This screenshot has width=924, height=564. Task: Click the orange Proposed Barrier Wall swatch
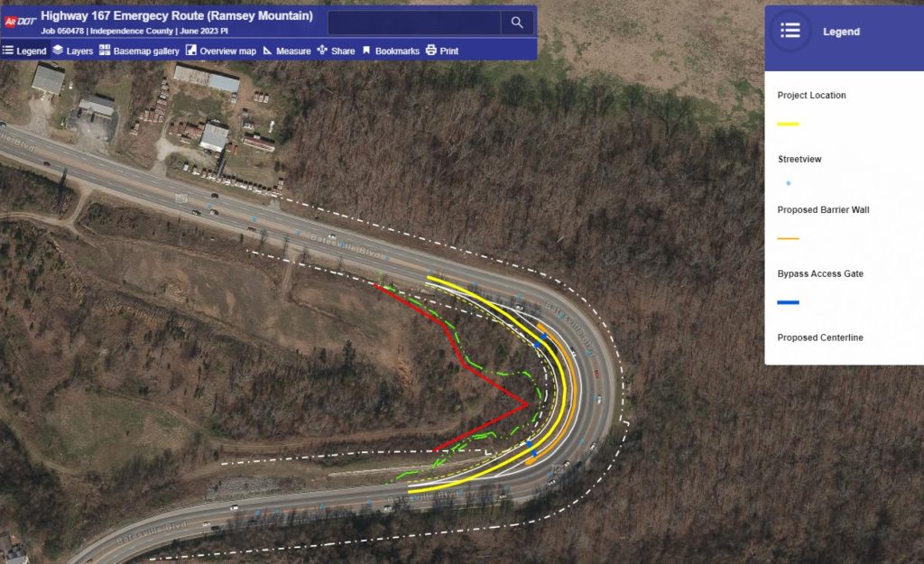tap(788, 238)
